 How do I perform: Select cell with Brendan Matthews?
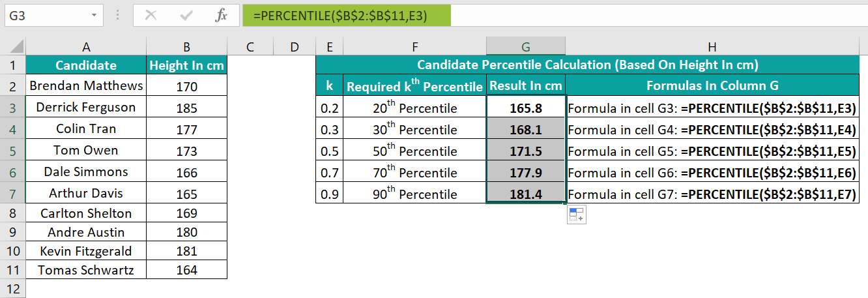pos(86,86)
